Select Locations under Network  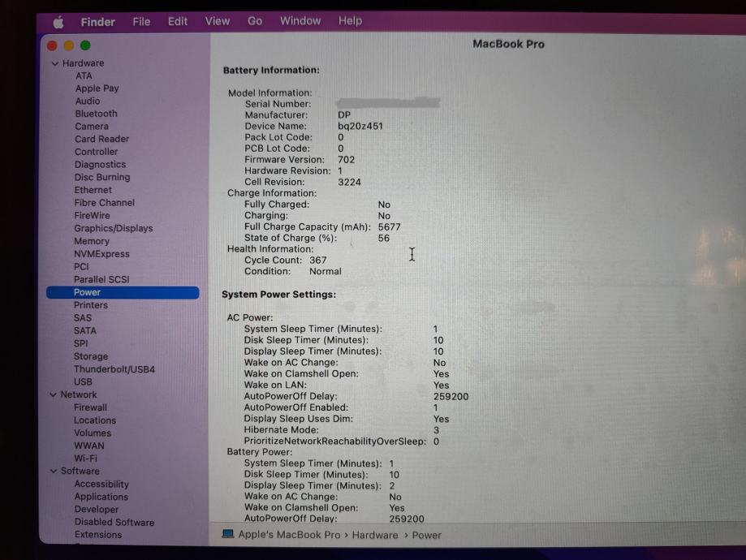coord(95,420)
